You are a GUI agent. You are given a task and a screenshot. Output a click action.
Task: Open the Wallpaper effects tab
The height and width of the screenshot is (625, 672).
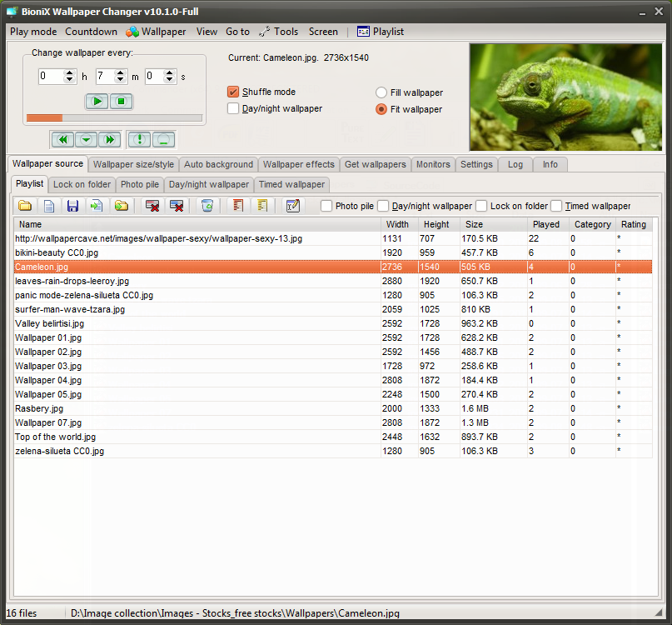pyautogui.click(x=299, y=164)
